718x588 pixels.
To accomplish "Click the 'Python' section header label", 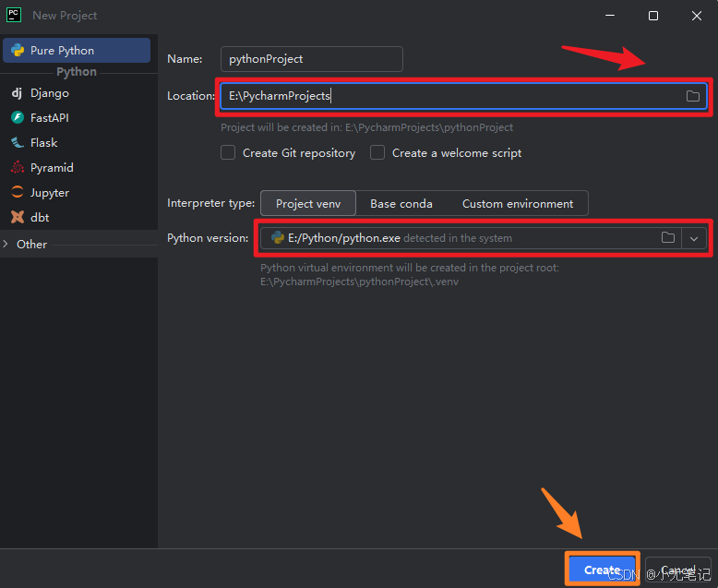I will 77,72.
